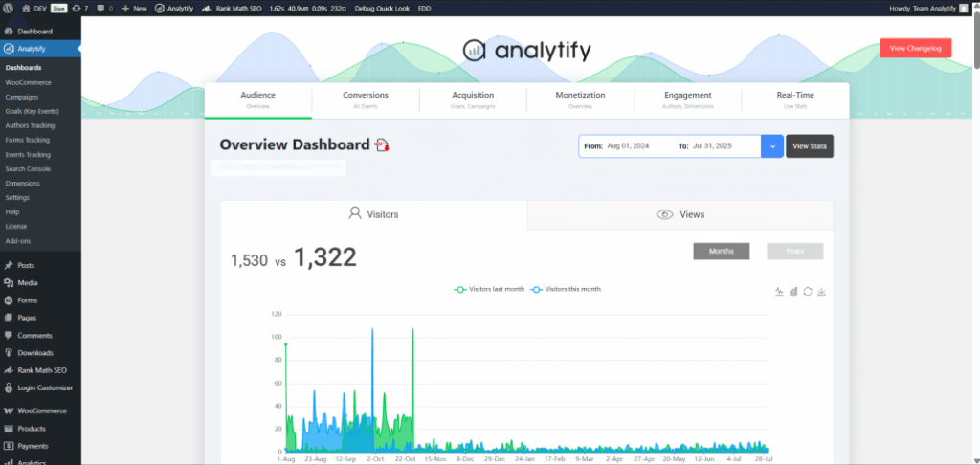Screen dimensions: 980x465
Task: Switch to the Conversions tab
Action: 366,100
